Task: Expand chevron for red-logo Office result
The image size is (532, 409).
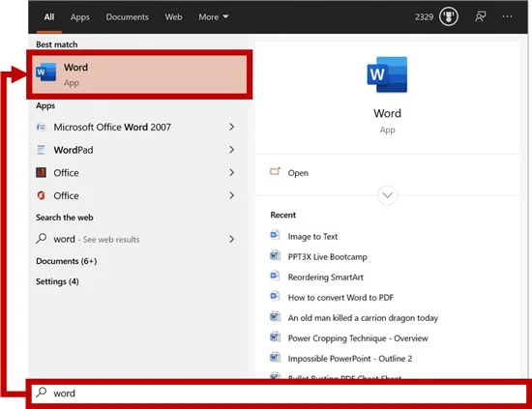Action: [x=232, y=195]
